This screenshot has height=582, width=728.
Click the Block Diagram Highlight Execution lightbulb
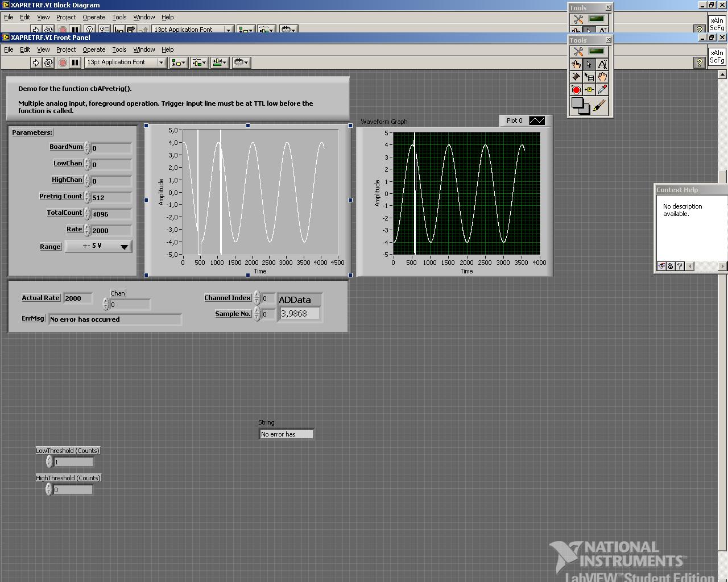pos(89,30)
